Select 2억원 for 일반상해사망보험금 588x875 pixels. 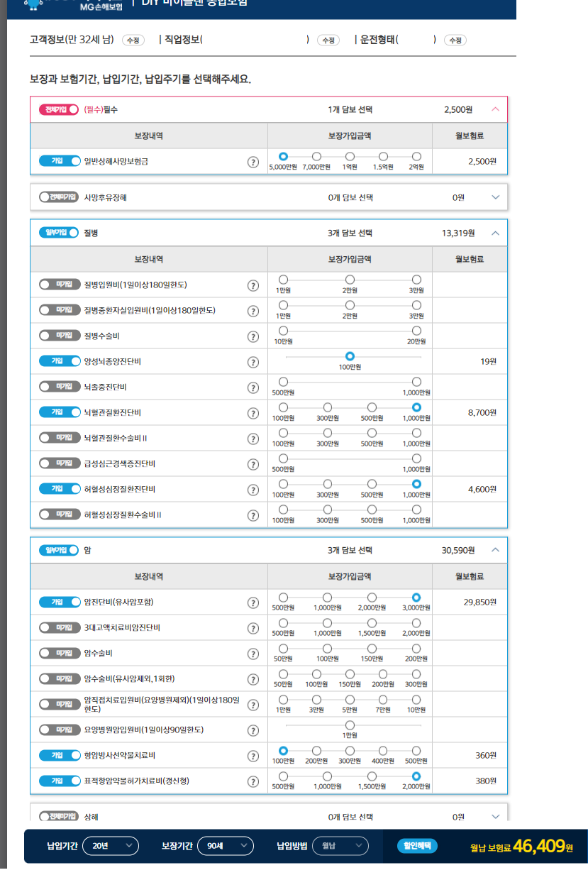(416, 156)
